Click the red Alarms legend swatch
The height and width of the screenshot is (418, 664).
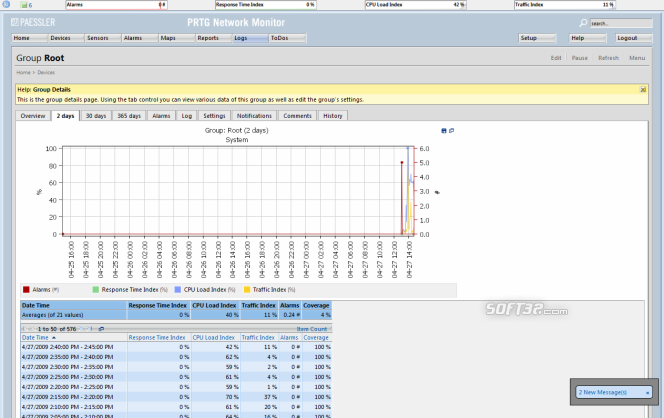[26, 290]
